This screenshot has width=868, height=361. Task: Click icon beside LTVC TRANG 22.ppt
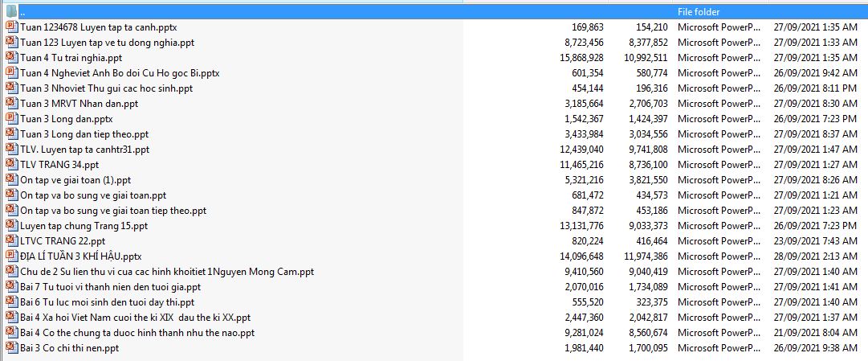11,241
